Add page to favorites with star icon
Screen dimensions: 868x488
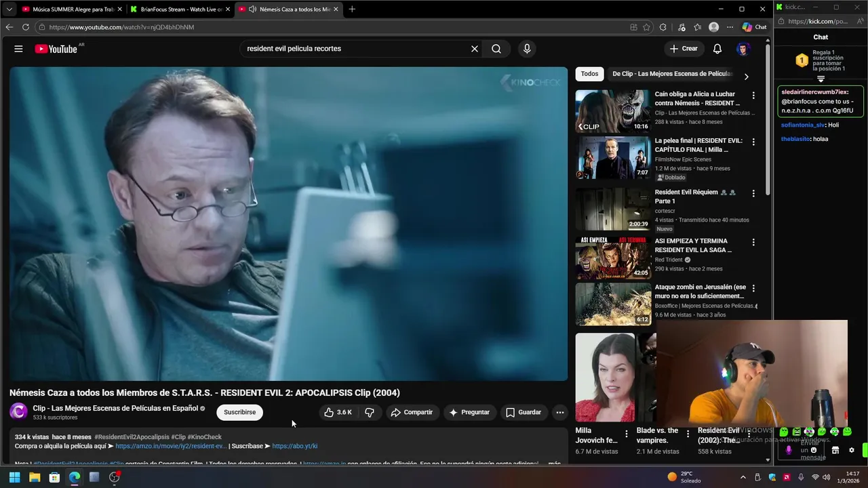(647, 27)
